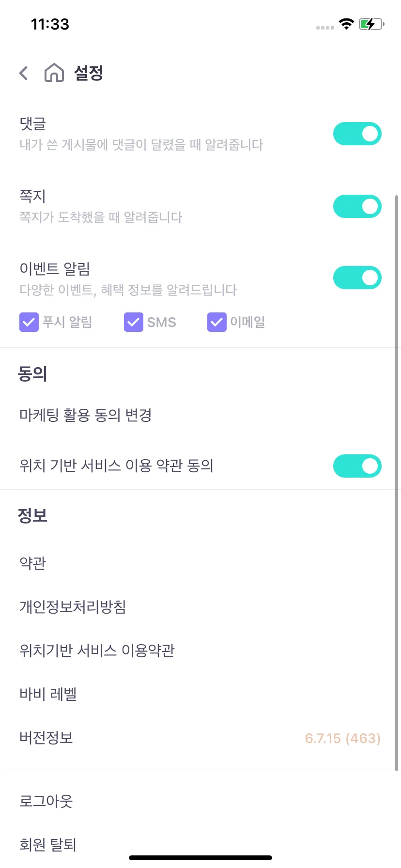Tap the back arrow icon

tap(23, 73)
